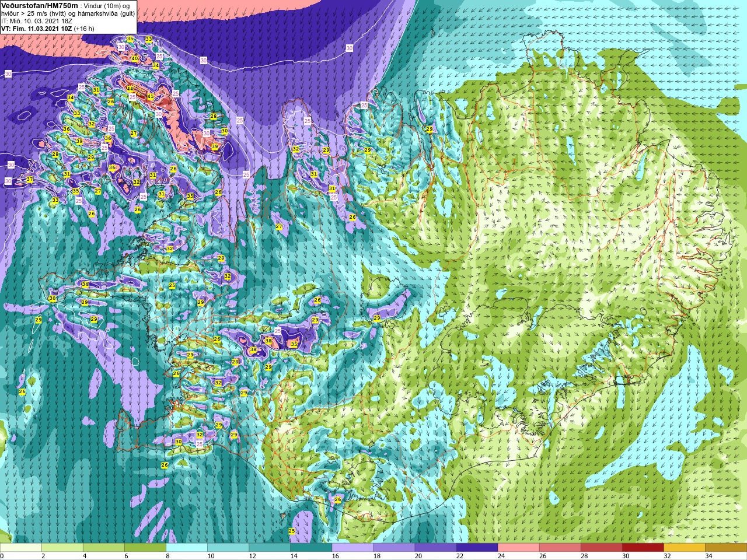Select the brownish-gold 34+ legend swatch
This screenshot has width=747, height=560.
click(x=725, y=548)
